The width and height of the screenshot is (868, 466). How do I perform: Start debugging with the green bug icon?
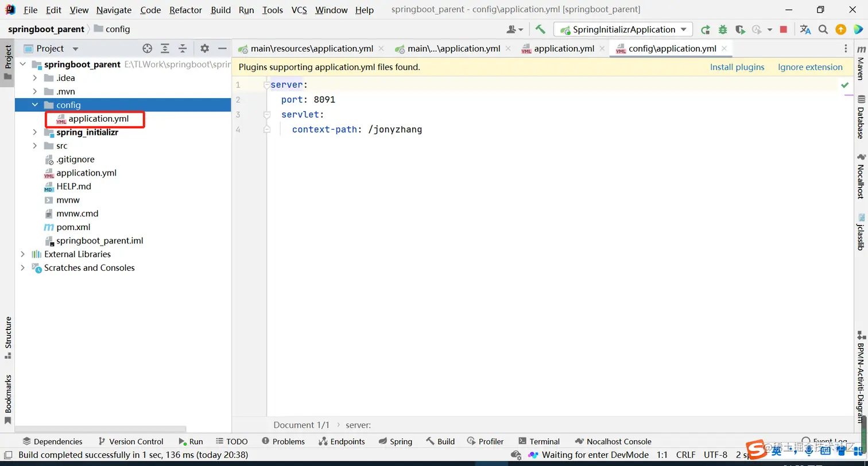pos(723,29)
